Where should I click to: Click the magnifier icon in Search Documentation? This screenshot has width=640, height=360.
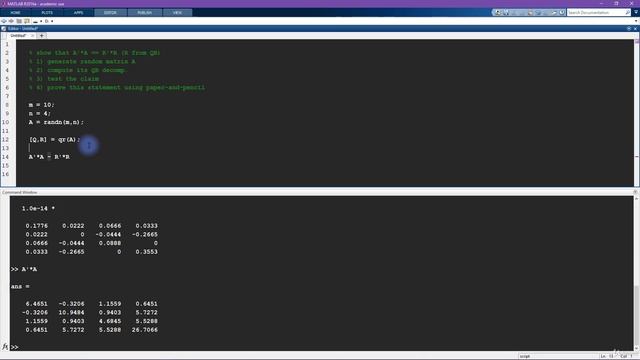point(627,13)
